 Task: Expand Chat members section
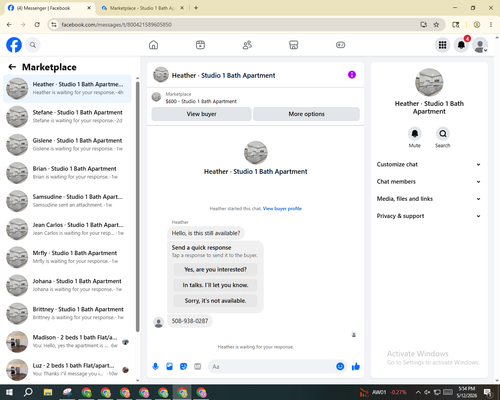click(429, 182)
